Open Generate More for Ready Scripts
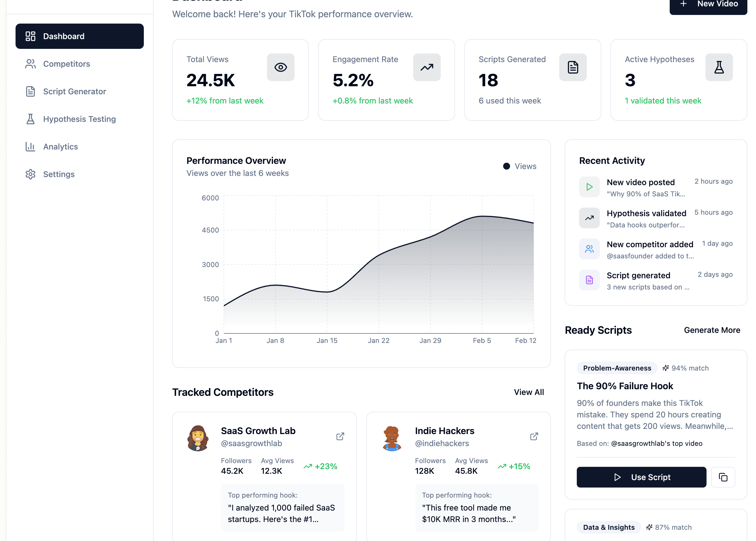The image size is (756, 541). coord(712,330)
